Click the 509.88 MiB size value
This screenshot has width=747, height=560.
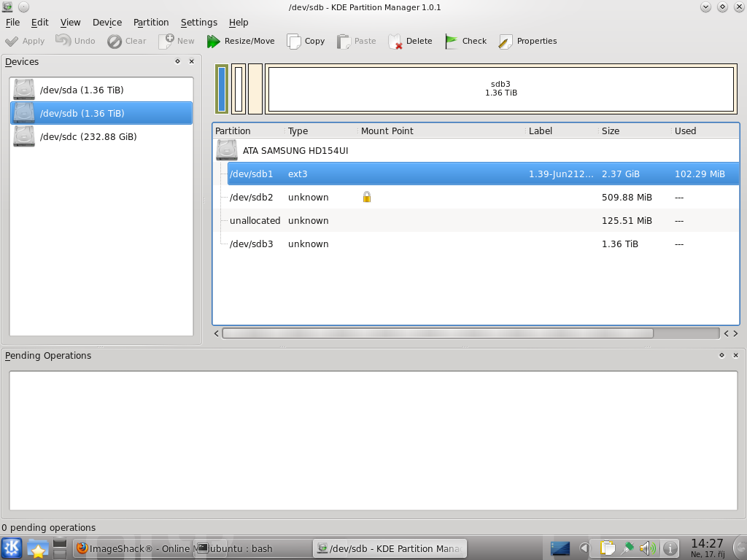point(627,197)
